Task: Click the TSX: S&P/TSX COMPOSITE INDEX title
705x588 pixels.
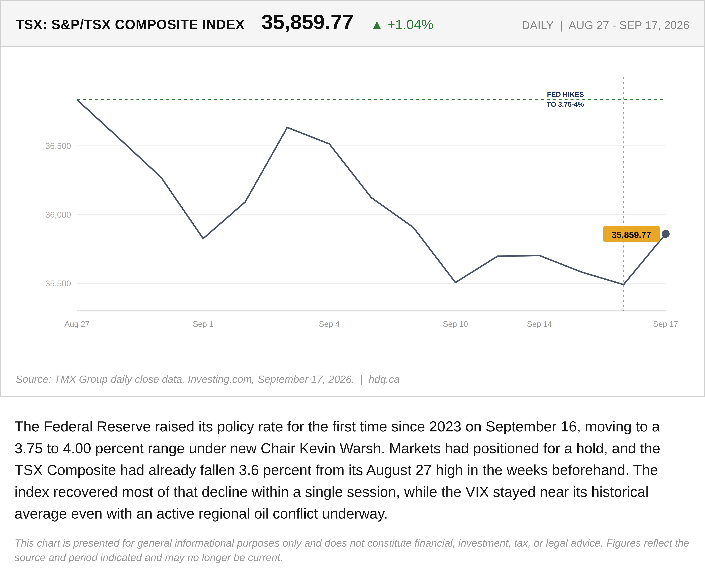Action: point(130,25)
